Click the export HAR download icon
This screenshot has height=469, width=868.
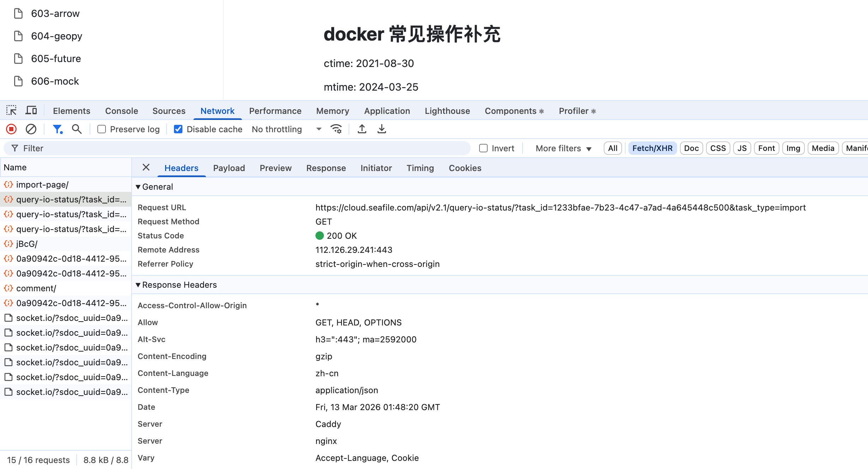[x=381, y=129]
